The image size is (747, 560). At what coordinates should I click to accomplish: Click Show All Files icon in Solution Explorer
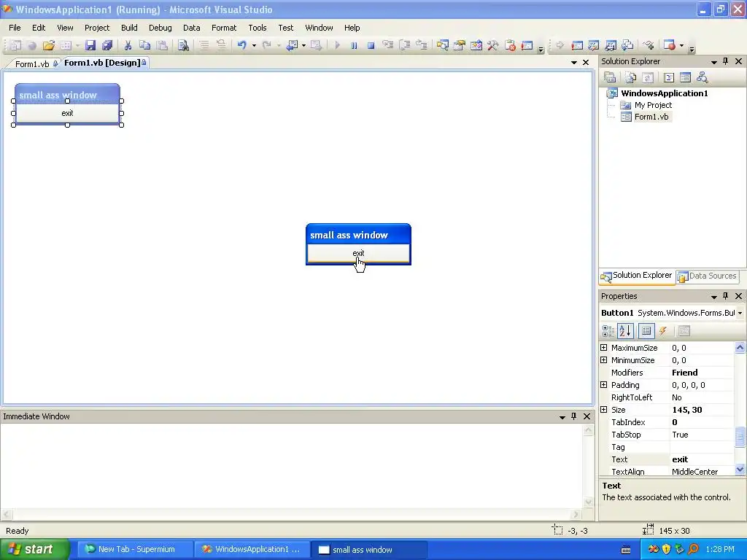pos(631,77)
